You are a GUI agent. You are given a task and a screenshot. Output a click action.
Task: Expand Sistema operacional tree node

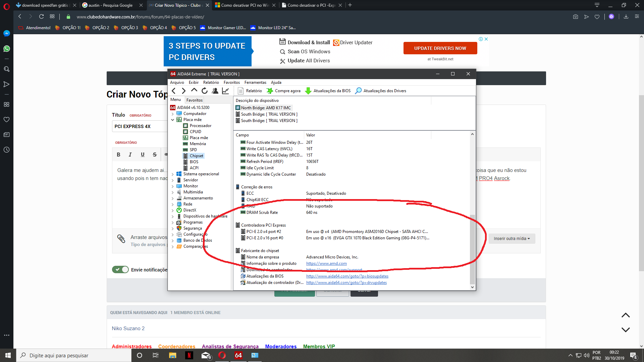pos(173,174)
